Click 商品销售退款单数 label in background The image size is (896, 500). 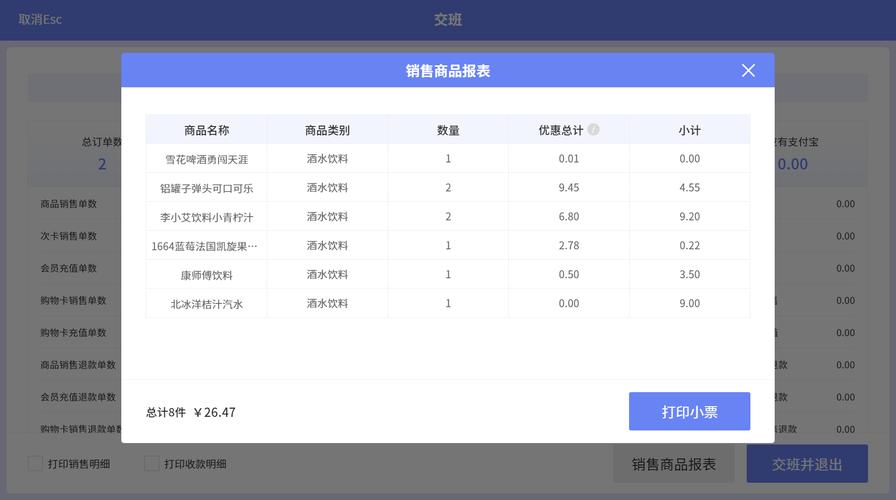78,365
